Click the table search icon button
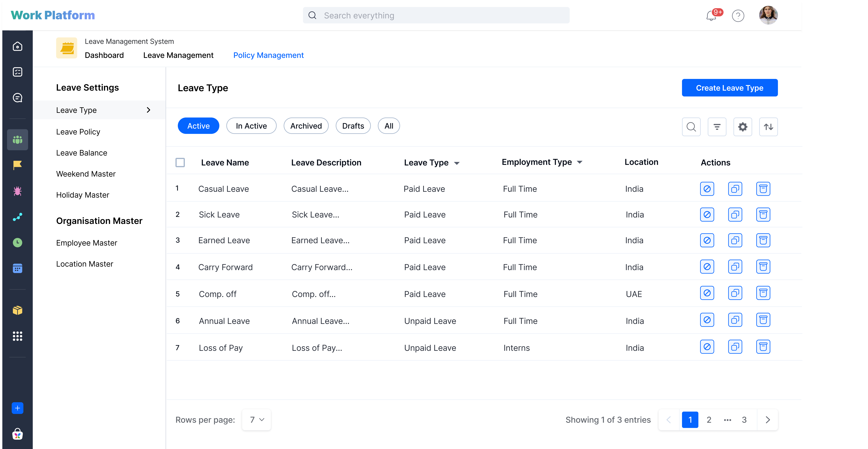The width and height of the screenshot is (868, 449). [691, 127]
